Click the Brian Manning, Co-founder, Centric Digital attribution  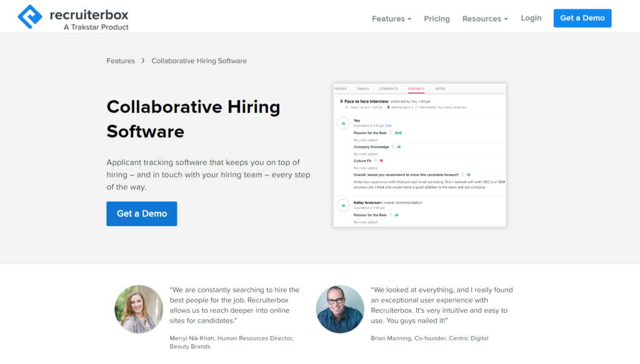[x=429, y=338]
